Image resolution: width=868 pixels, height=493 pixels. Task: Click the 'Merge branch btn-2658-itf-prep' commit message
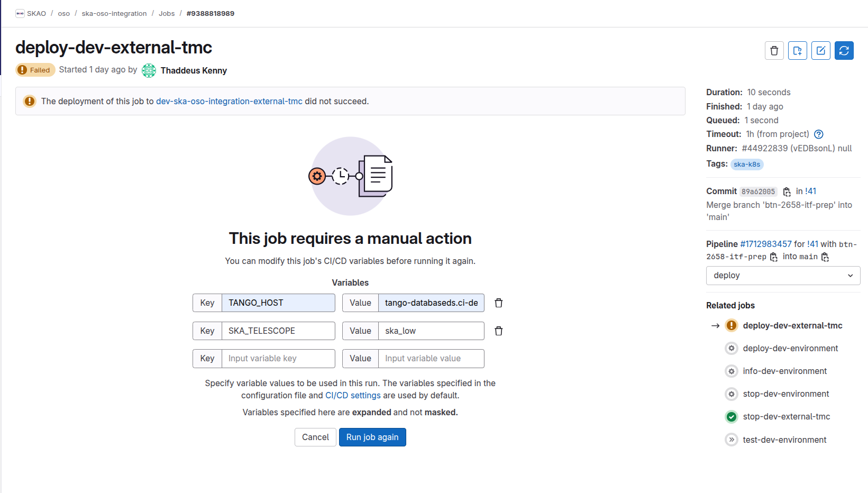coord(779,211)
